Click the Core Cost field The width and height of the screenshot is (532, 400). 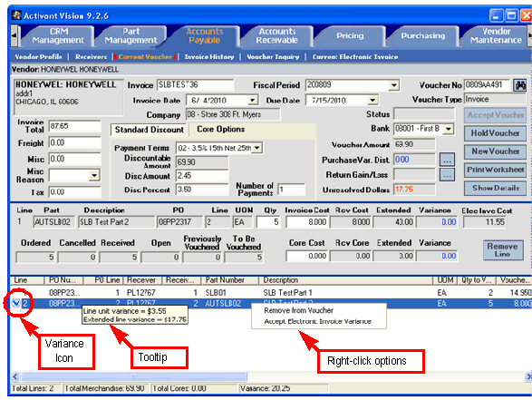tap(307, 256)
